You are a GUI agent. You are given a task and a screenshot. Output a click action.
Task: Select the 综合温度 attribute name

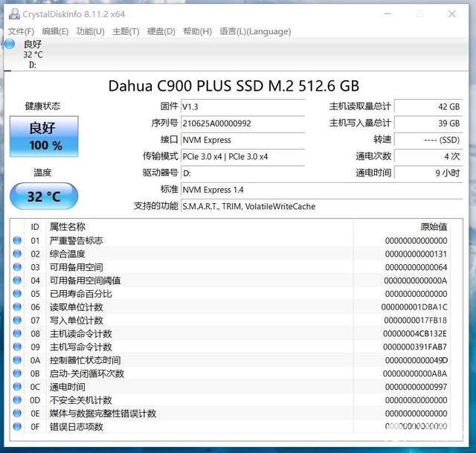(68, 254)
